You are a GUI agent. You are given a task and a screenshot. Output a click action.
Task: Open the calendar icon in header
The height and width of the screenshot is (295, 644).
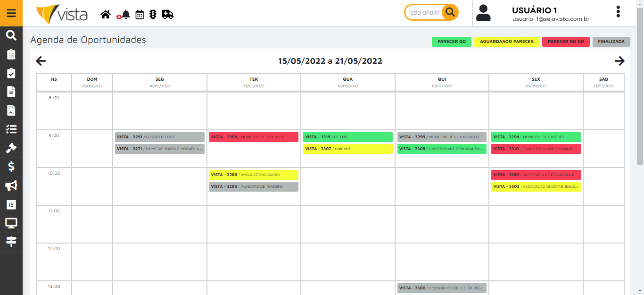pos(140,15)
